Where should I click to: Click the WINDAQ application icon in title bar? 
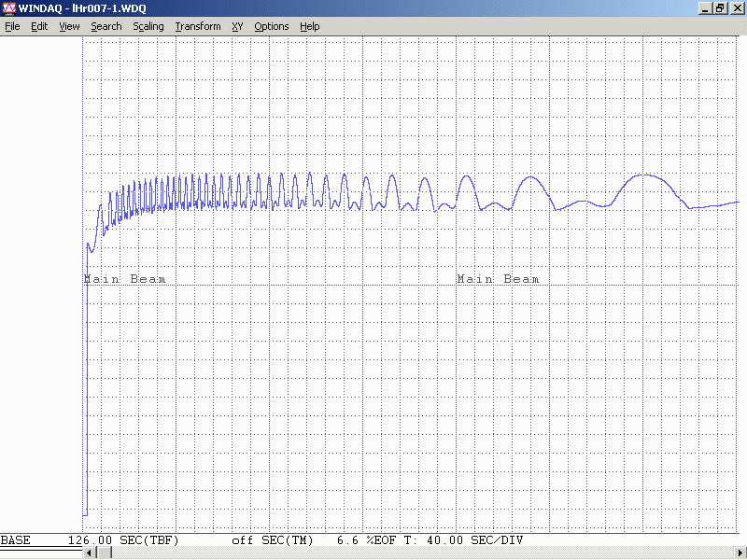click(8, 7)
